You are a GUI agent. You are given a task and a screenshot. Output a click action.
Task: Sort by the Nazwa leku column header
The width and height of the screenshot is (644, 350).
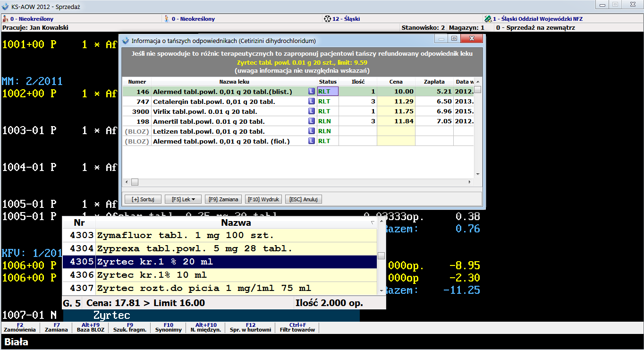coord(234,82)
